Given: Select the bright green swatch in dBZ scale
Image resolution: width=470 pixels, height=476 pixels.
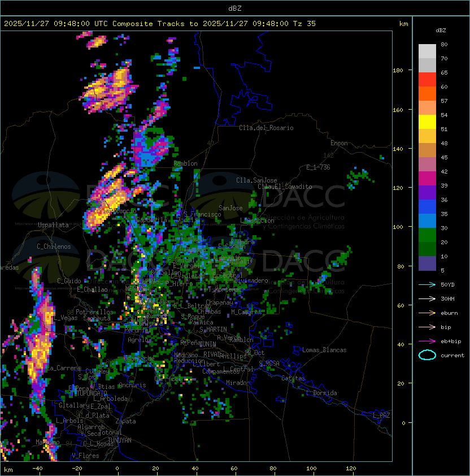Looking at the screenshot, I should click(x=427, y=235).
